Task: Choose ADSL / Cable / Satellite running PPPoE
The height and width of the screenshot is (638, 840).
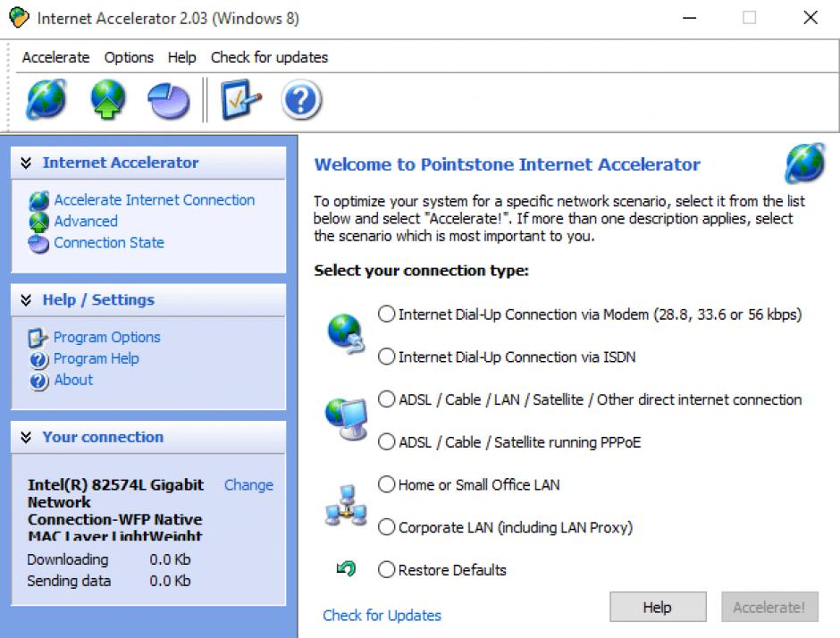Action: pyautogui.click(x=509, y=442)
